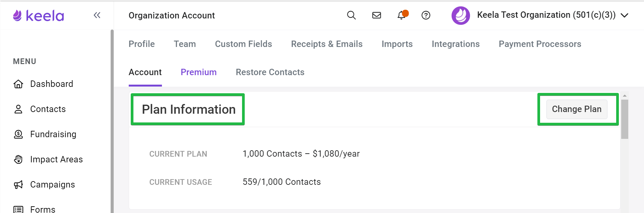
Task: Click the Change Plan button
Action: [x=577, y=109]
